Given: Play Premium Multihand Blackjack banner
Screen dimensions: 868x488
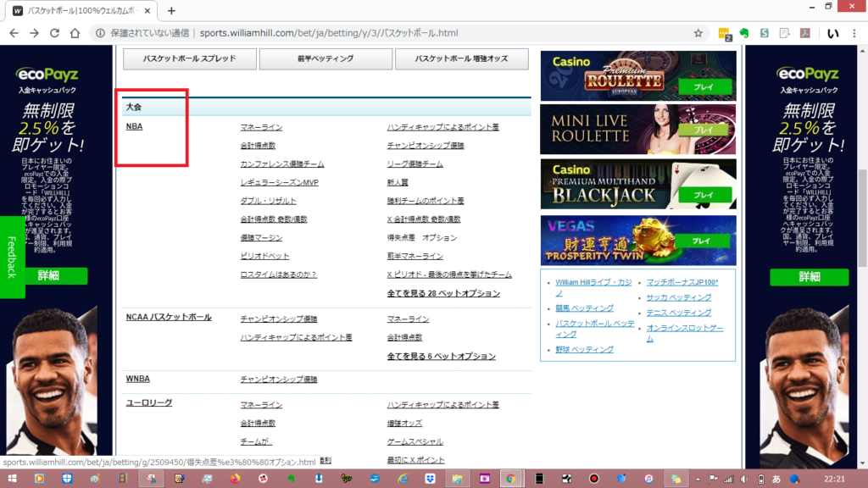Looking at the screenshot, I should 704,196.
